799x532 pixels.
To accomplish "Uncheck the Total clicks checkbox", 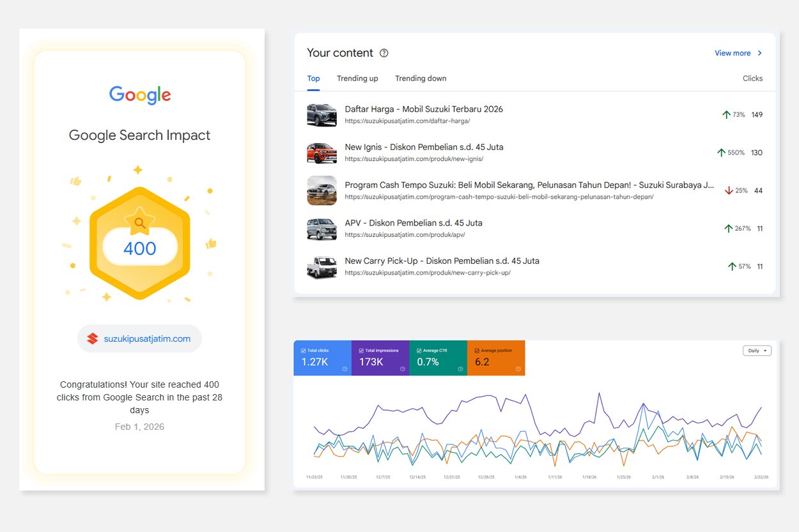I will click(303, 351).
